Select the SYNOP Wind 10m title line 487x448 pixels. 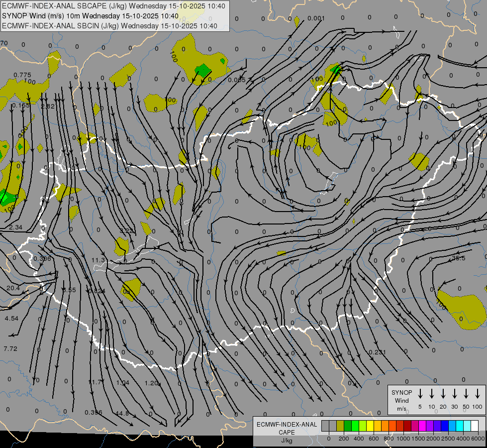(x=91, y=16)
